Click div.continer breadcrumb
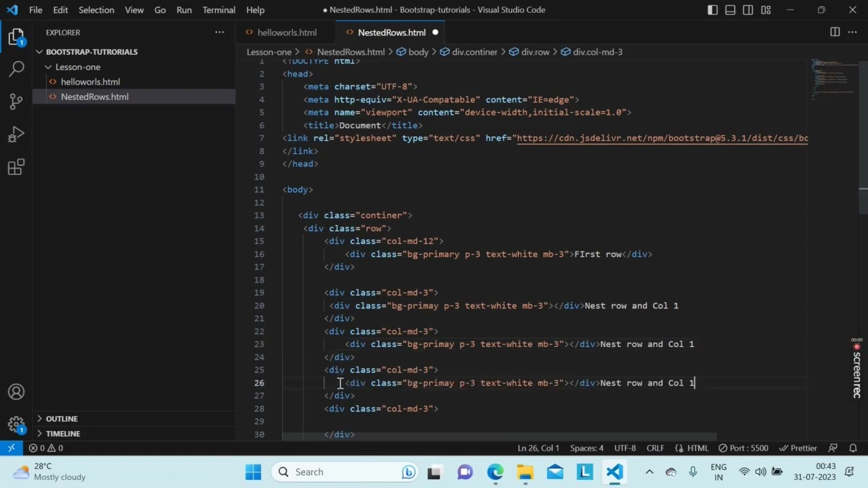868x488 pixels. tap(469, 52)
